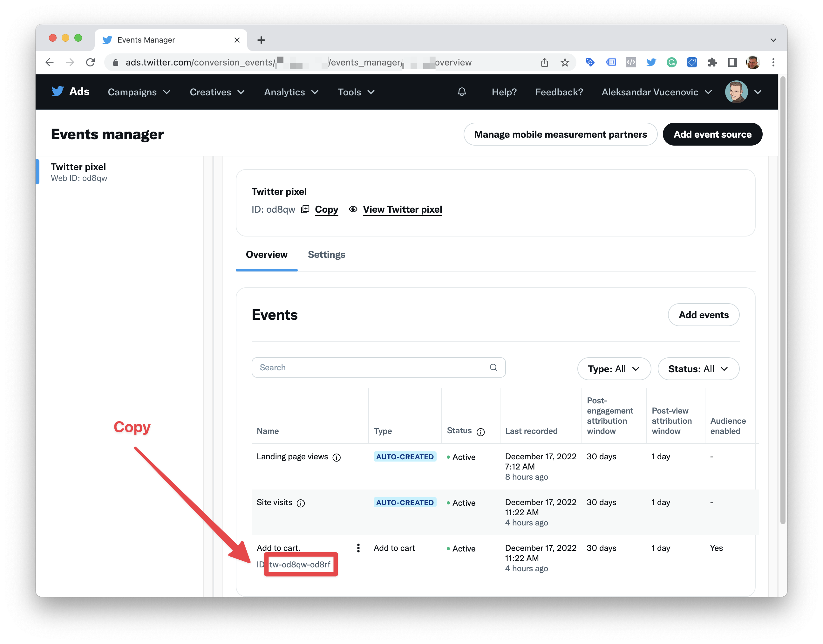This screenshot has height=644, width=823.
Task: Open the Aleksandar Vucenovic account dropdown
Action: click(656, 92)
